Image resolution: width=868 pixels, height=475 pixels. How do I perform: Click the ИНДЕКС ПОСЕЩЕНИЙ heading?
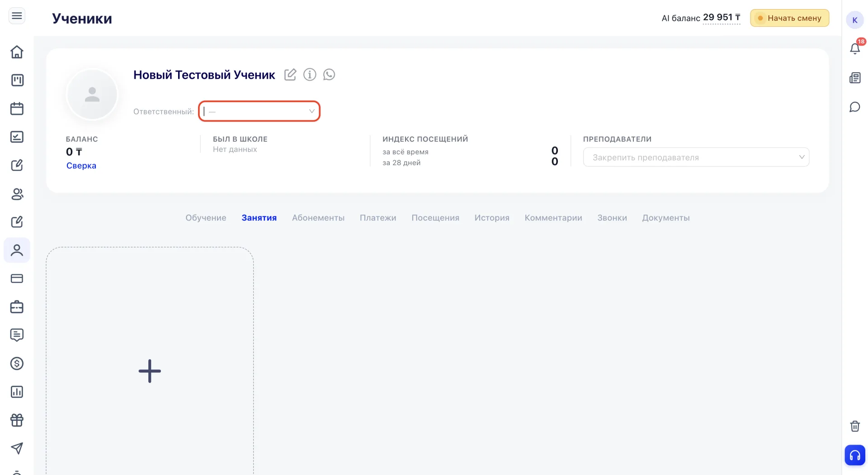(425, 139)
